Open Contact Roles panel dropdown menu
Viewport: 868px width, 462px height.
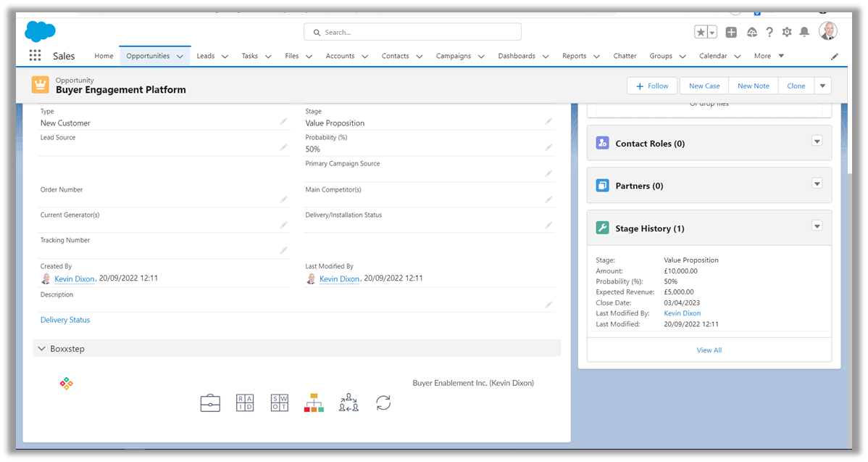click(x=817, y=141)
